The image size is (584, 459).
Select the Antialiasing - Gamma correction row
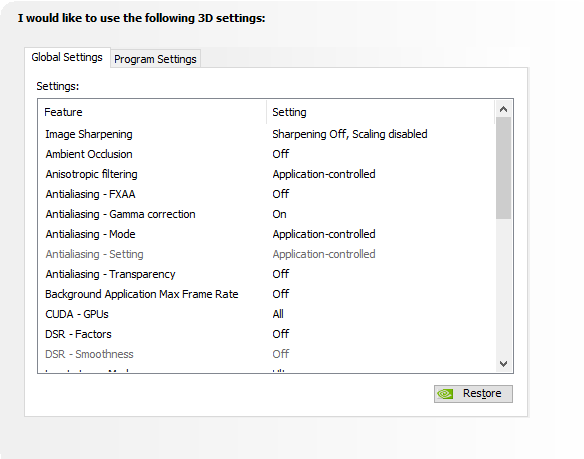click(x=267, y=214)
